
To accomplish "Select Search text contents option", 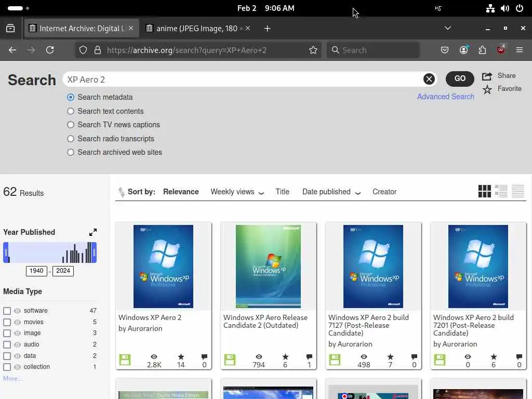I will click(x=71, y=111).
